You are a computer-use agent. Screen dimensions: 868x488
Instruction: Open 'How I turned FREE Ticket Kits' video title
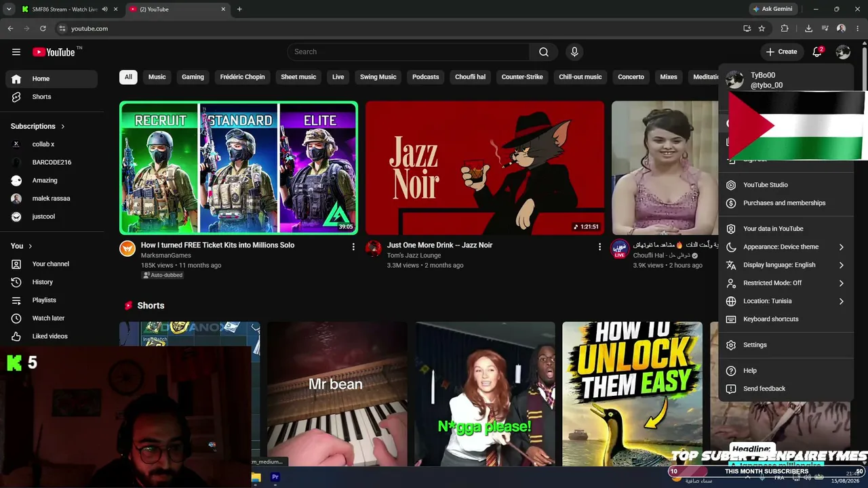pos(218,245)
